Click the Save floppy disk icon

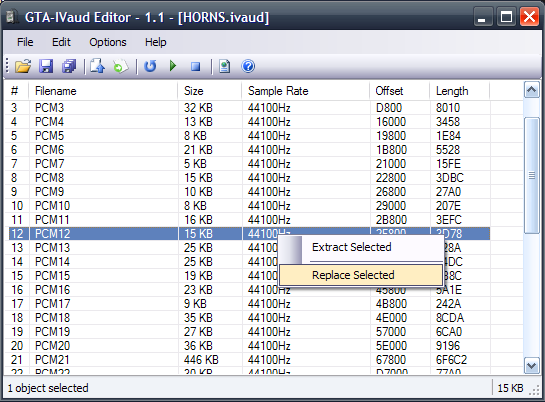46,66
